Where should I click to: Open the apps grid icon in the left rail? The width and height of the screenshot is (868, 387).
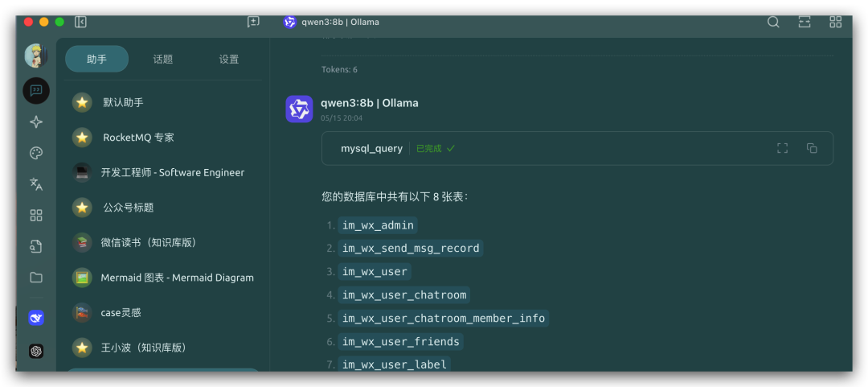tap(36, 215)
